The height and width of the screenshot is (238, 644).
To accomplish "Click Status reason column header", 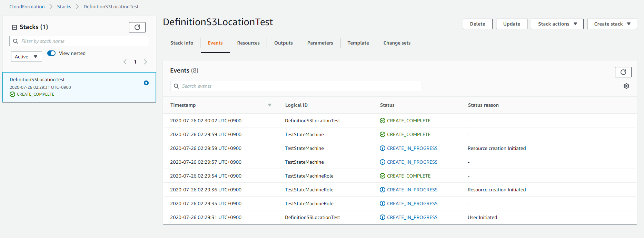I will pos(483,105).
